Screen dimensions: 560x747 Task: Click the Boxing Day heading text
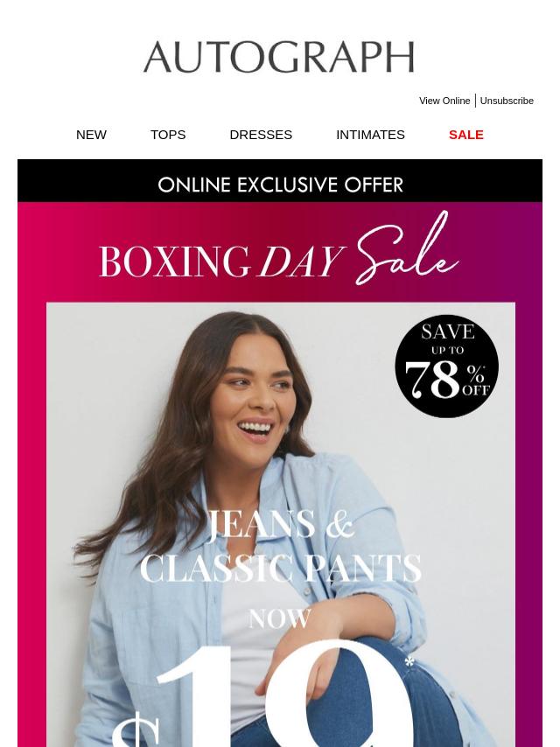point(221,261)
